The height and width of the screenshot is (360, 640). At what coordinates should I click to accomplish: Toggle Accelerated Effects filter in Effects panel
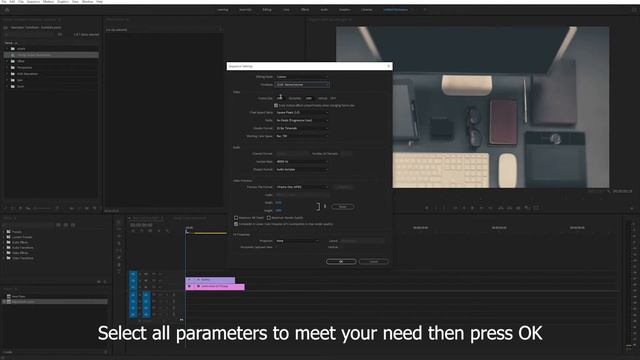pos(58,225)
